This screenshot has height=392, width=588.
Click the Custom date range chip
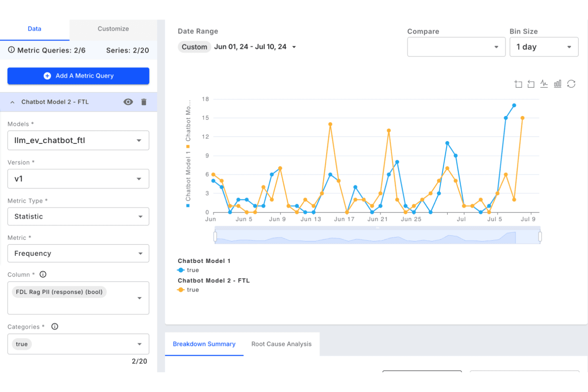pos(194,47)
